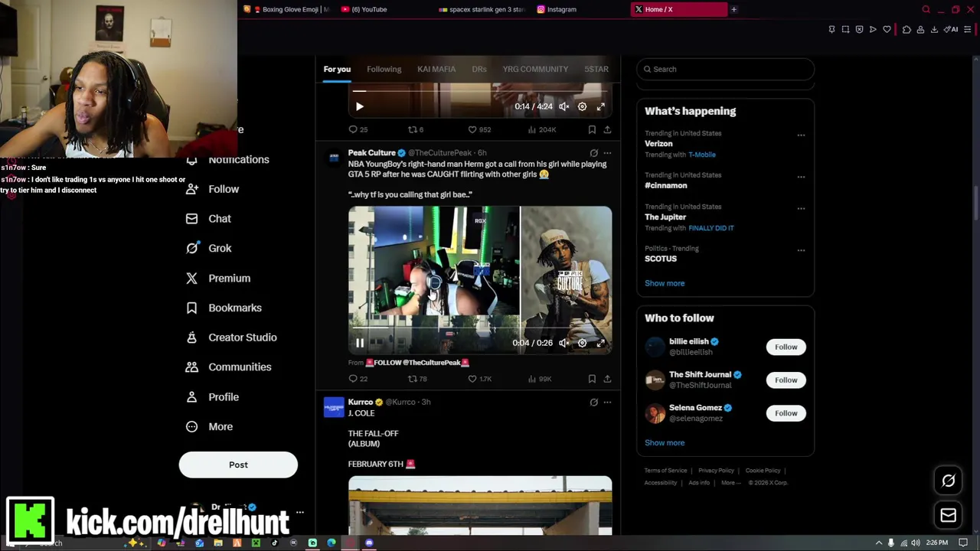Viewport: 980px width, 551px height.
Task: Click the Post button
Action: (x=238, y=465)
